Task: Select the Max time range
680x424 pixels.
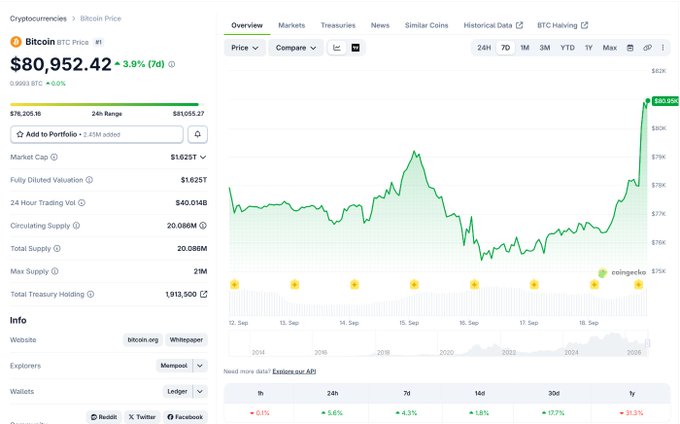Action: pos(609,48)
